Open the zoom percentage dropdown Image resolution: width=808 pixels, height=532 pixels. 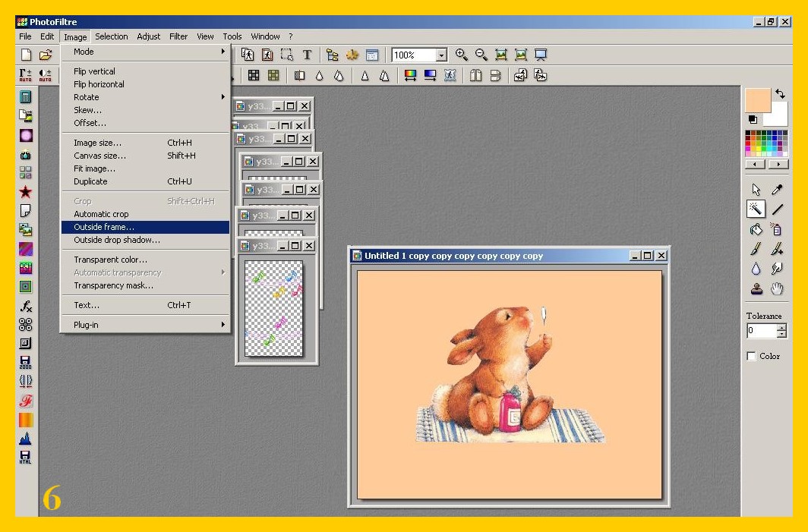[441, 55]
